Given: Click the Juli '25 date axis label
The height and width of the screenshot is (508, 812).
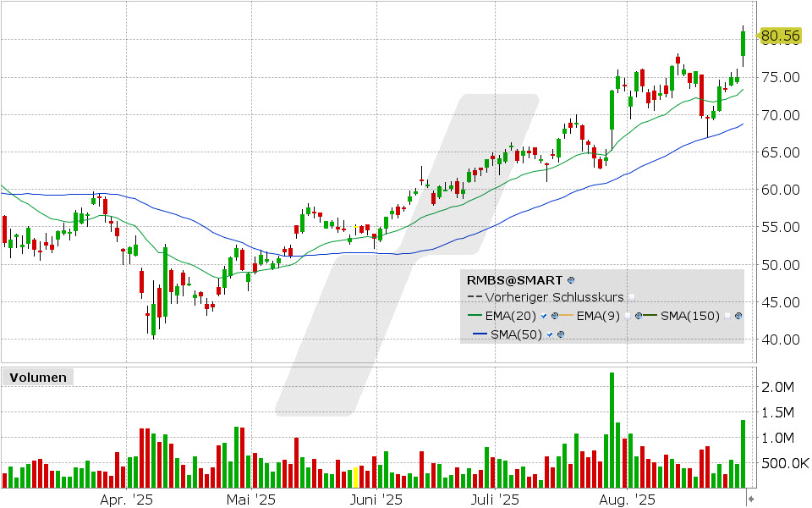Looking at the screenshot, I should [x=495, y=500].
